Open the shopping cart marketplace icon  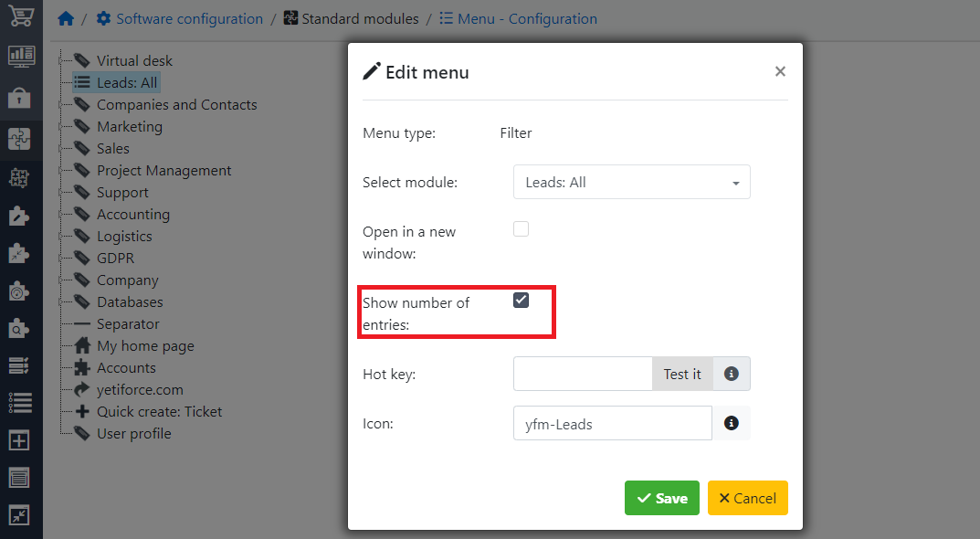tap(20, 16)
